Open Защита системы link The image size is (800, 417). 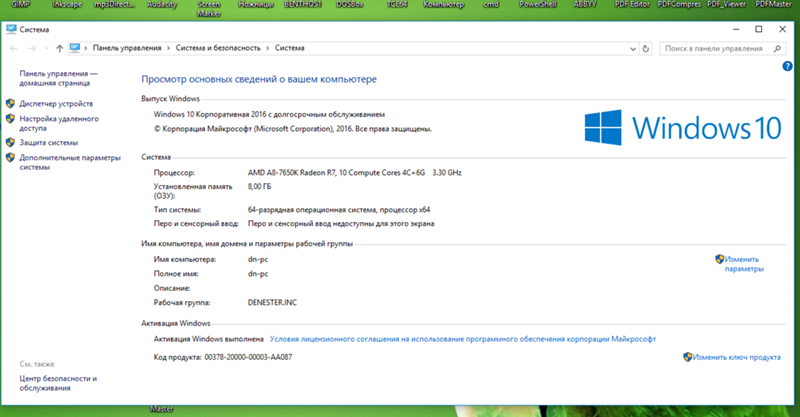[x=48, y=142]
